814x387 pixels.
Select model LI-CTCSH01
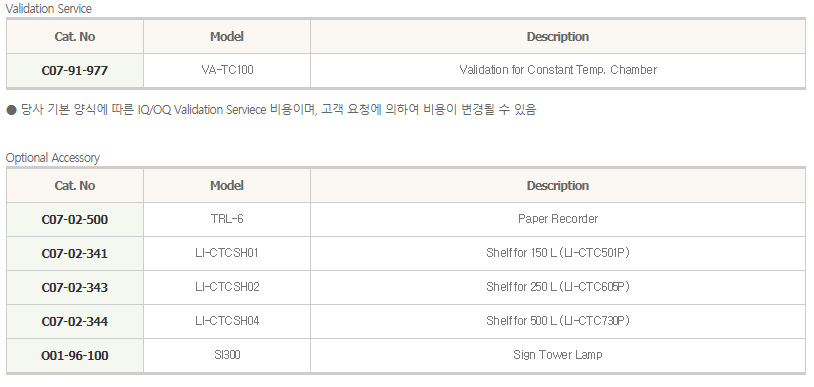[x=227, y=253]
